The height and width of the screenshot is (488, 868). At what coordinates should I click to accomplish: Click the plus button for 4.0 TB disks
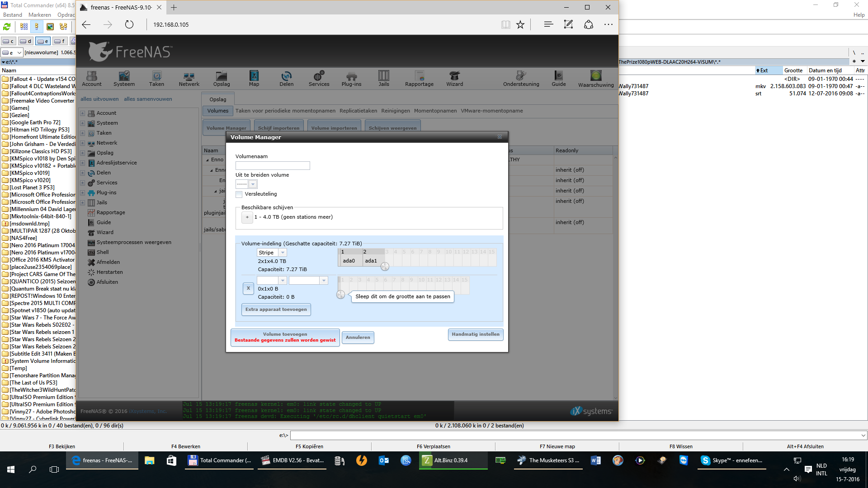coord(247,217)
